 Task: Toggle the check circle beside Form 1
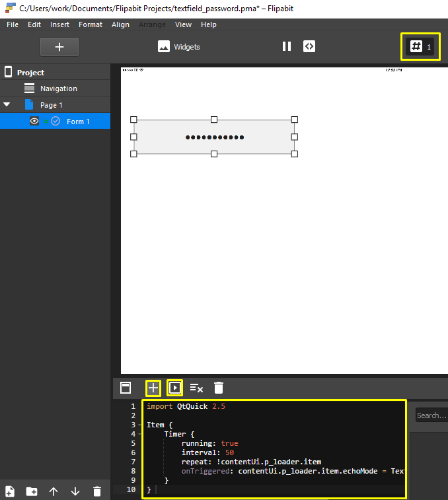[56, 121]
